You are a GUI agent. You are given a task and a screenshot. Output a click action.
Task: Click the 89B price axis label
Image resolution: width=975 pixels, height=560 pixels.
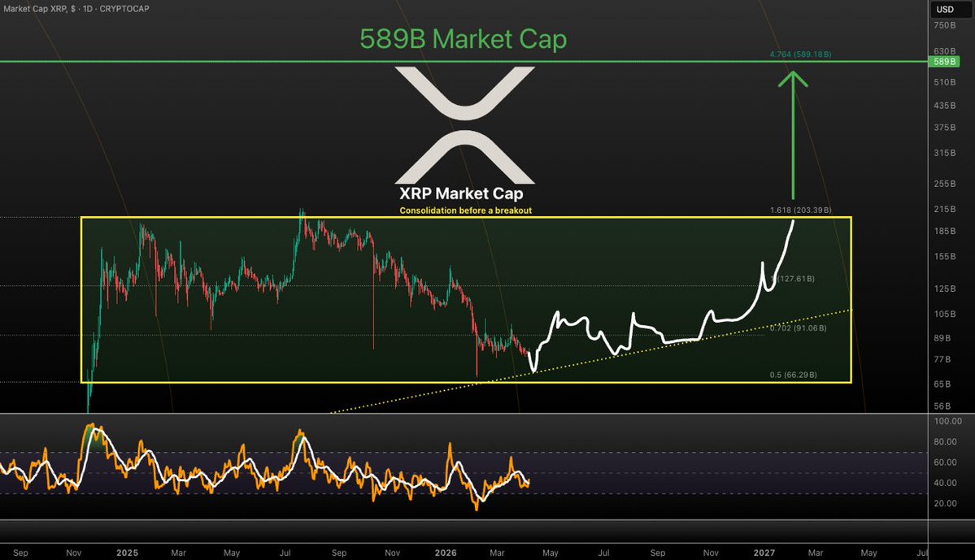pyautogui.click(x=942, y=339)
